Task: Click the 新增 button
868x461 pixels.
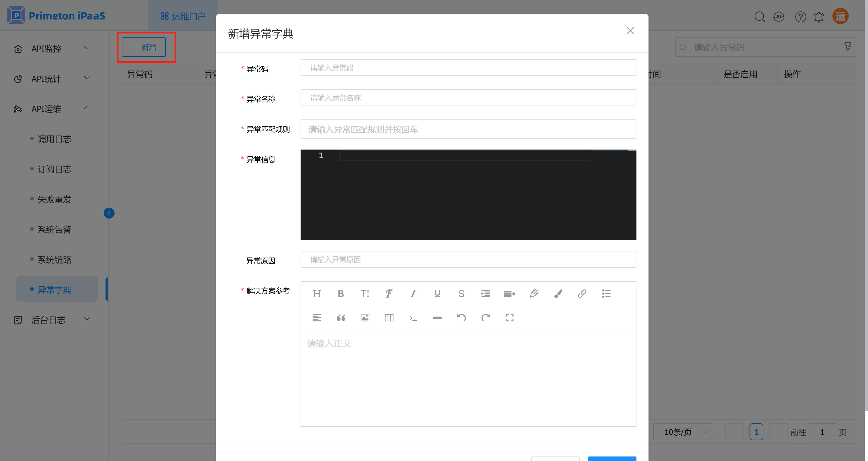Action: (144, 47)
